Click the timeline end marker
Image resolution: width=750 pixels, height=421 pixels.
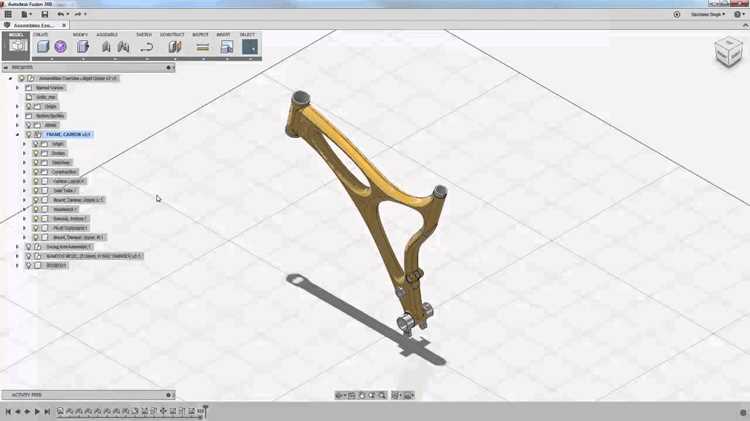(205, 410)
